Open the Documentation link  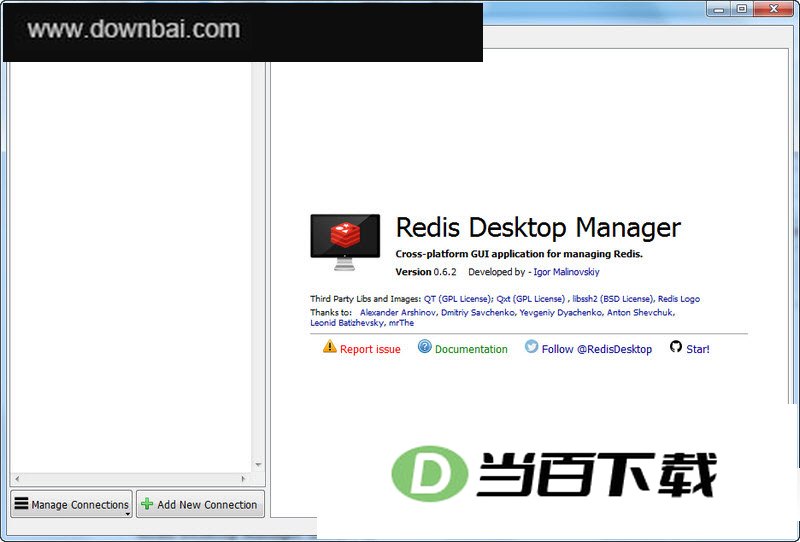tap(471, 349)
